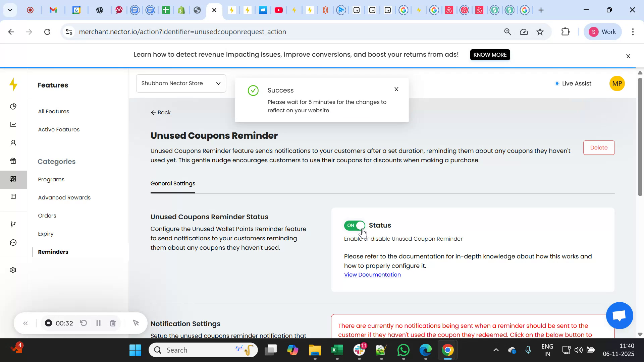Dismiss the Success notification popup
Image resolution: width=644 pixels, height=362 pixels.
pyautogui.click(x=396, y=89)
